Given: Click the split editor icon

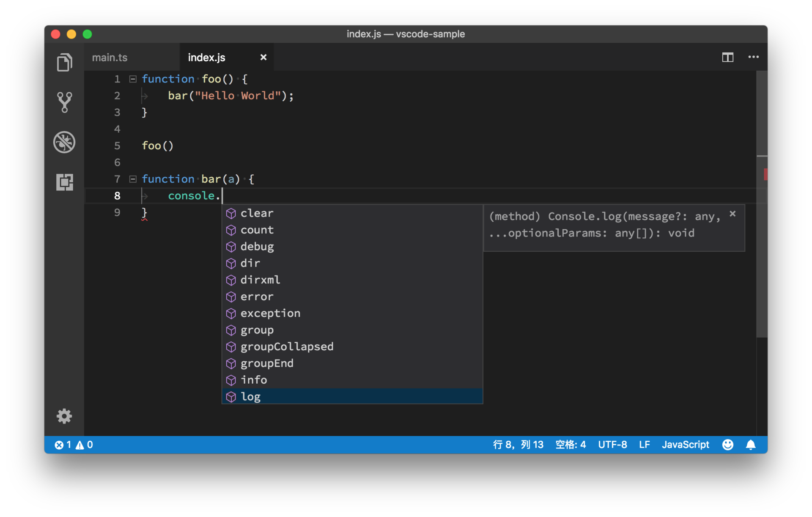Looking at the screenshot, I should point(727,57).
